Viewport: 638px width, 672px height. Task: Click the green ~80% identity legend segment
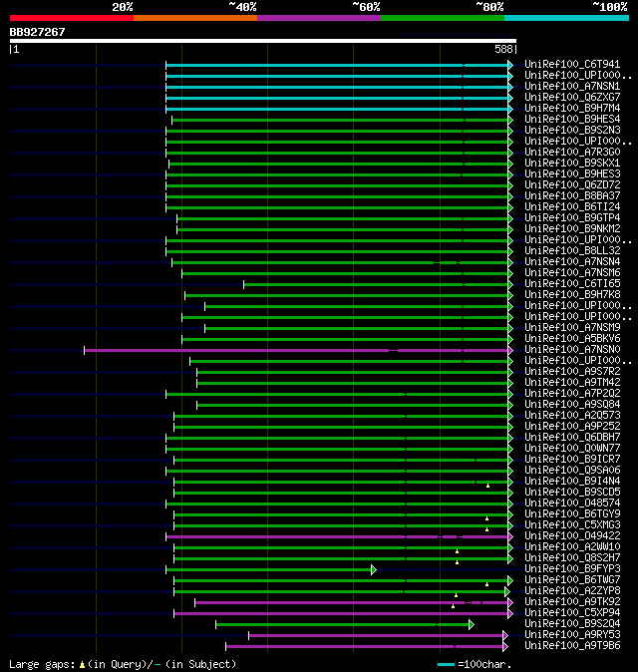click(x=443, y=18)
